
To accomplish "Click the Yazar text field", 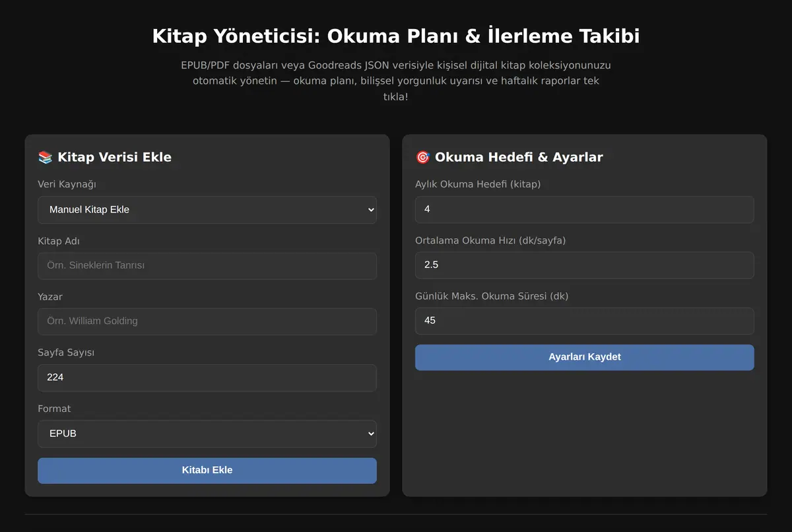I will click(207, 321).
